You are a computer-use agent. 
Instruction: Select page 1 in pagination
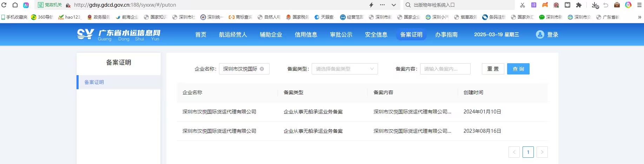(528, 152)
